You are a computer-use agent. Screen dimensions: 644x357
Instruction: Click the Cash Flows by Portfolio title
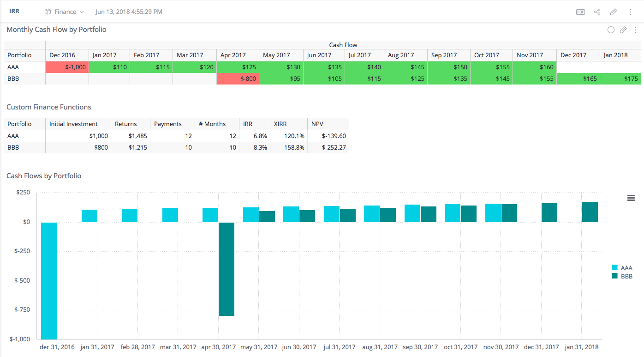[x=44, y=176]
